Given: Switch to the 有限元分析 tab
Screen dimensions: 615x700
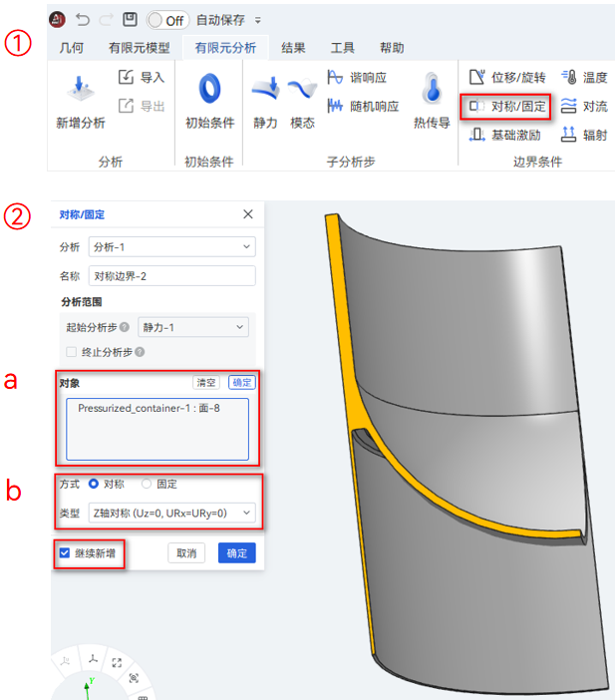Looking at the screenshot, I should click(225, 48).
